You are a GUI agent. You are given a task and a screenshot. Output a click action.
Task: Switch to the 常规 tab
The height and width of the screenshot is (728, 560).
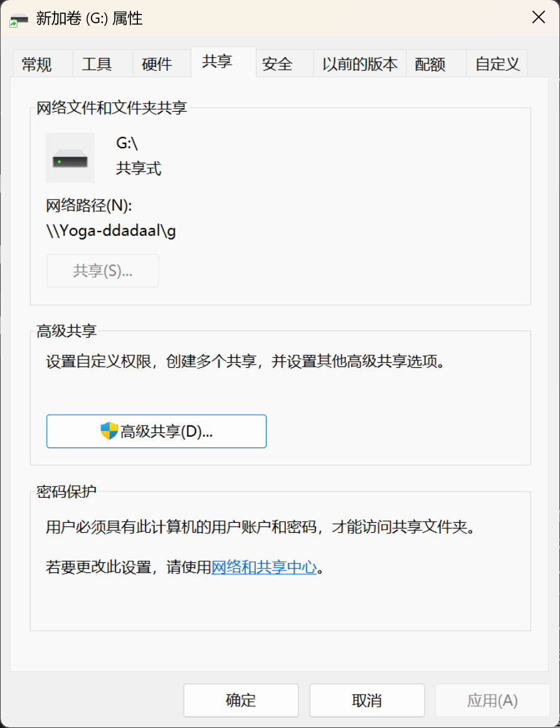42,63
